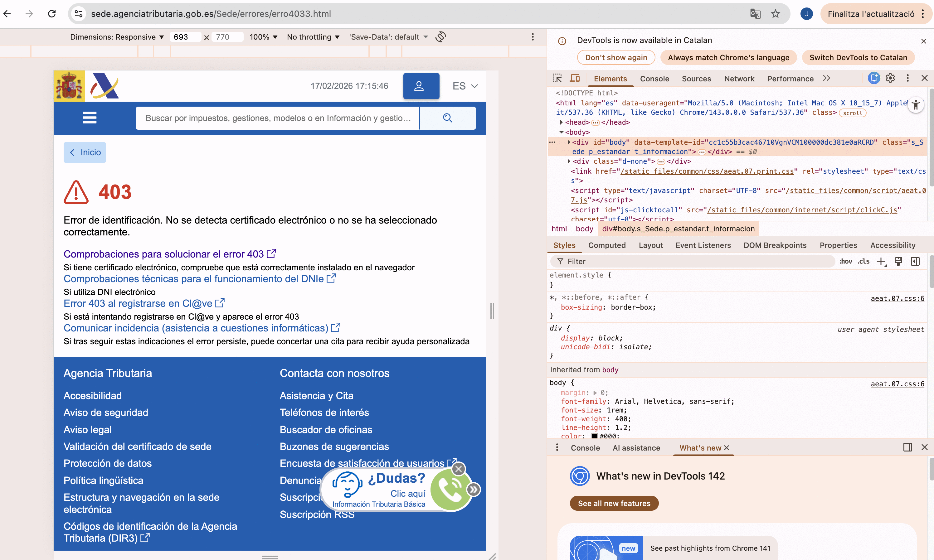The image size is (934, 560).
Task: Switch to the Network tab
Action: 739,79
